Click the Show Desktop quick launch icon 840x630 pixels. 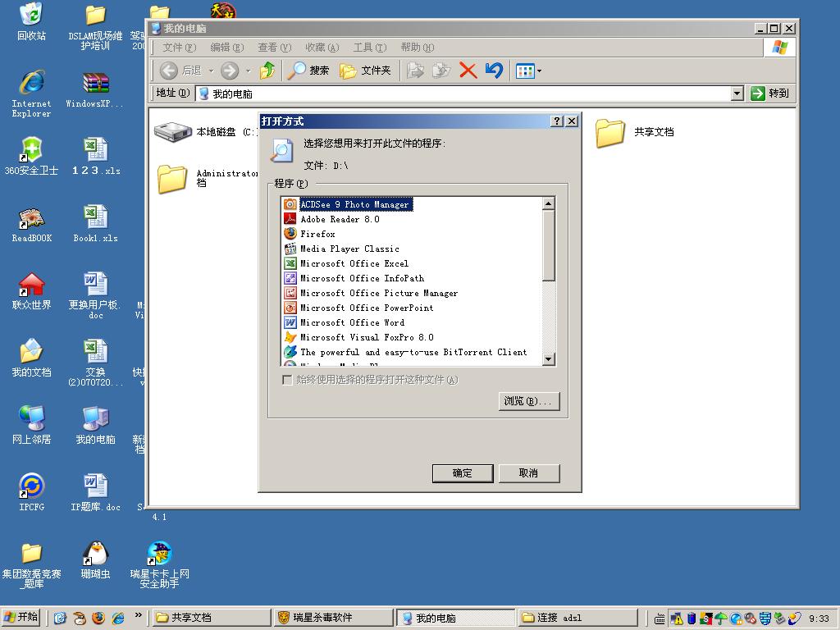click(60, 618)
